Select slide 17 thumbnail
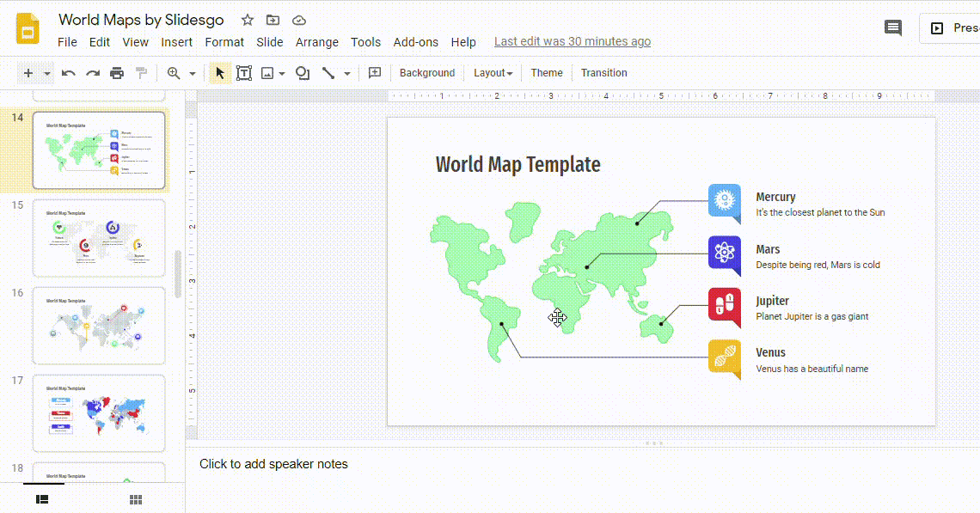 pyautogui.click(x=99, y=413)
